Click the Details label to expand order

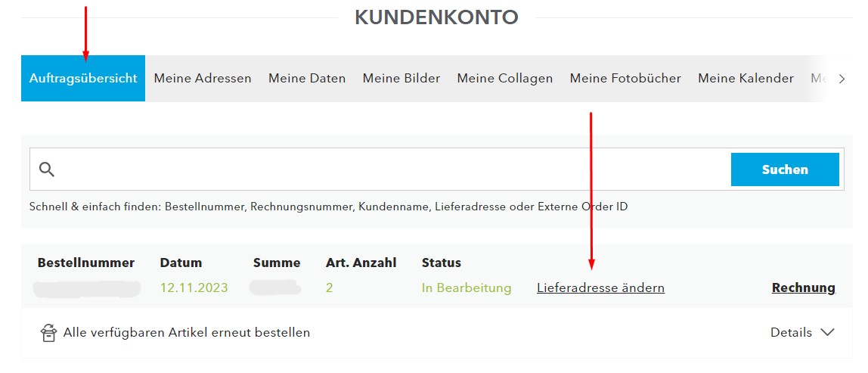coord(791,333)
